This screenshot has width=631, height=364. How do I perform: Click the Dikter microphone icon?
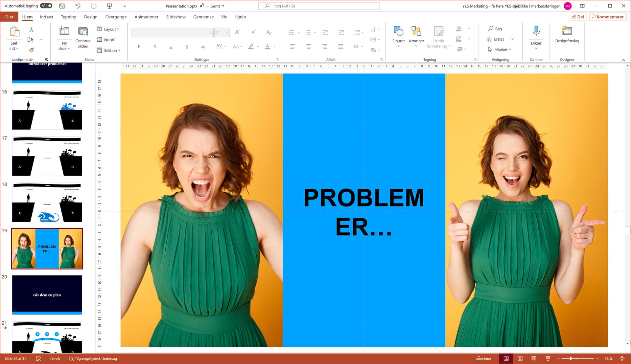pos(536,32)
